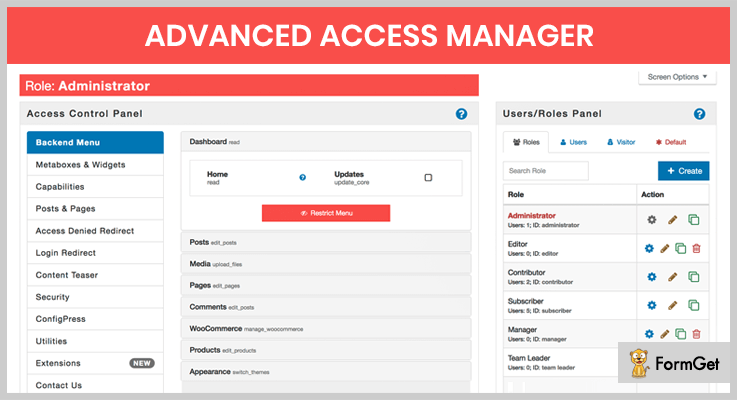Delete the Editor role with trash icon
The image size is (737, 400).
(696, 248)
